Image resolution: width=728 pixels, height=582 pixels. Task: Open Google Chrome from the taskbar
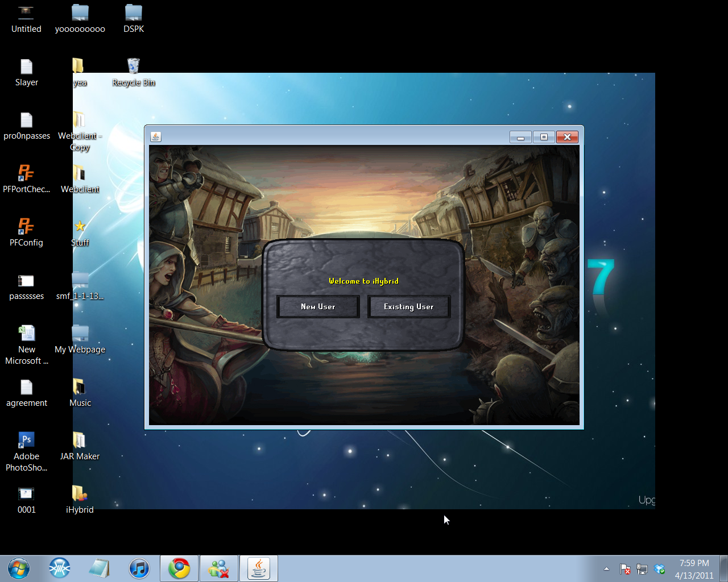coord(179,568)
